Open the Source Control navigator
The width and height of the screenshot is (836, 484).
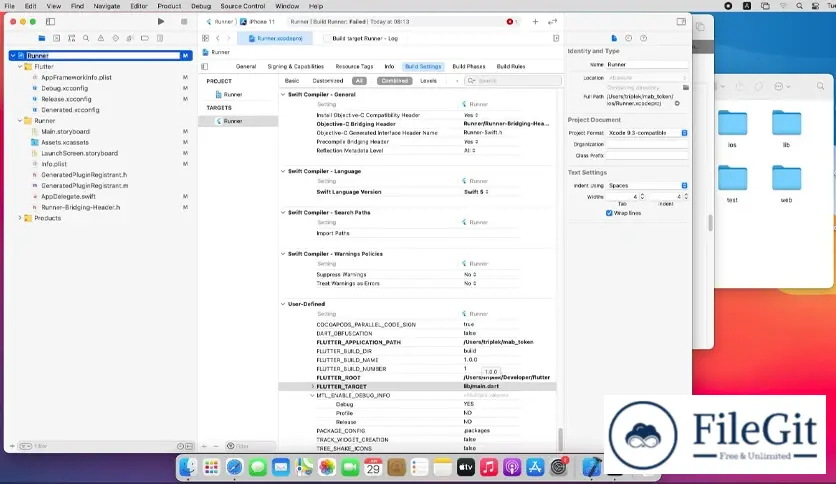pyautogui.click(x=57, y=38)
